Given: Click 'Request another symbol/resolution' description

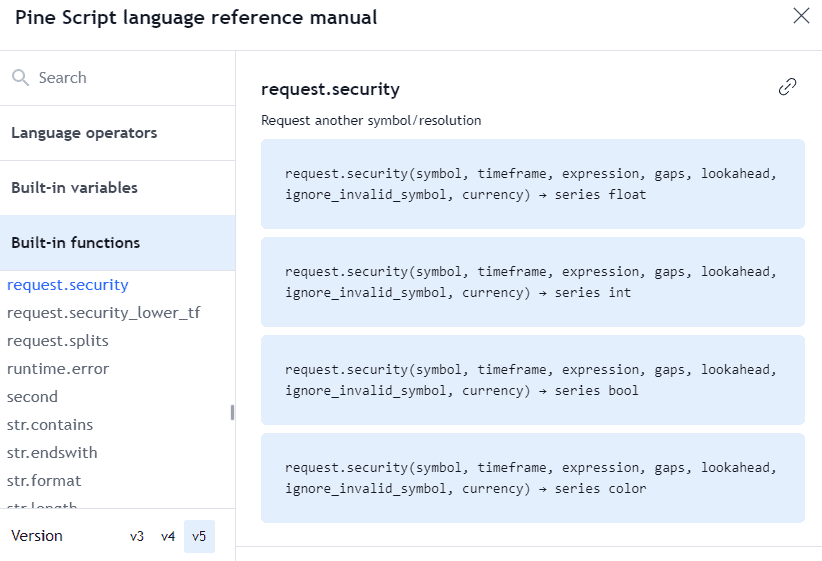Looking at the screenshot, I should (x=371, y=121).
